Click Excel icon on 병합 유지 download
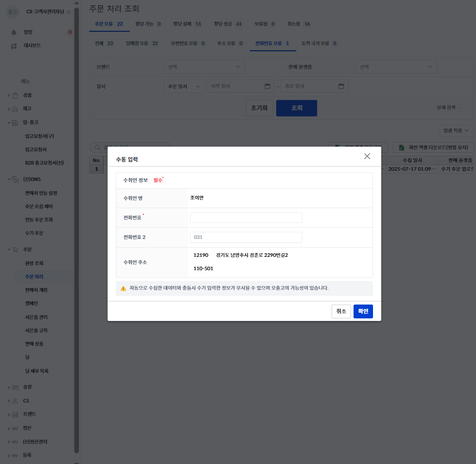This screenshot has height=464, width=476. point(401,147)
